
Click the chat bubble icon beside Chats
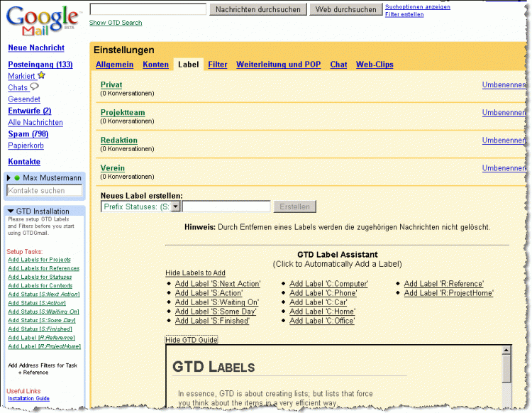[34, 87]
